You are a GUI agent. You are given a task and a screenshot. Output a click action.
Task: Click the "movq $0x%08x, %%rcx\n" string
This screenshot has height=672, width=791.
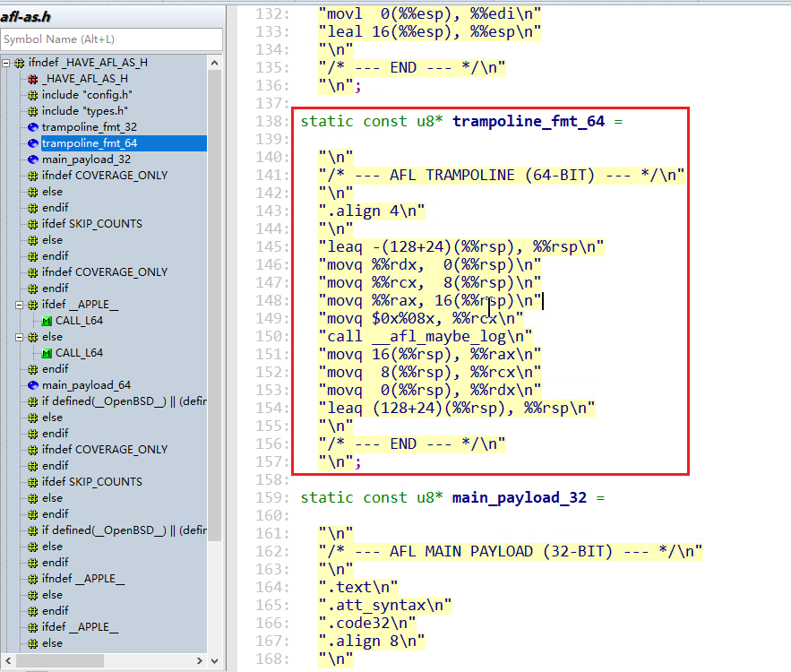pyautogui.click(x=421, y=319)
